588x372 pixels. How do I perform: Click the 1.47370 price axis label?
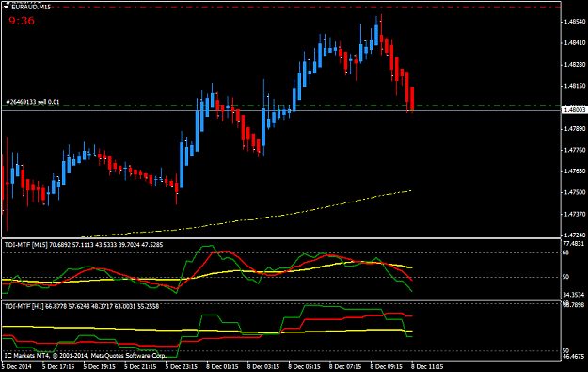point(575,214)
